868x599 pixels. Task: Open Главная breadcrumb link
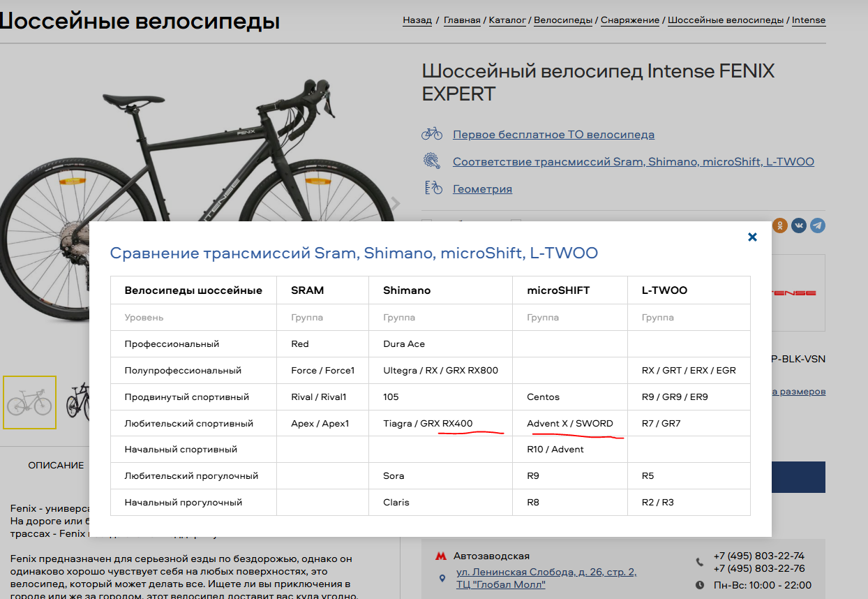click(x=462, y=20)
